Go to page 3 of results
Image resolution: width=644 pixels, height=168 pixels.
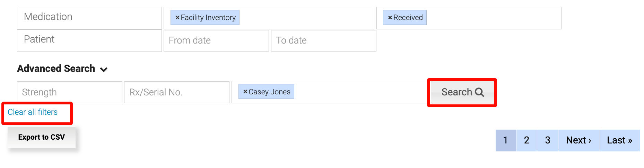[547, 140]
